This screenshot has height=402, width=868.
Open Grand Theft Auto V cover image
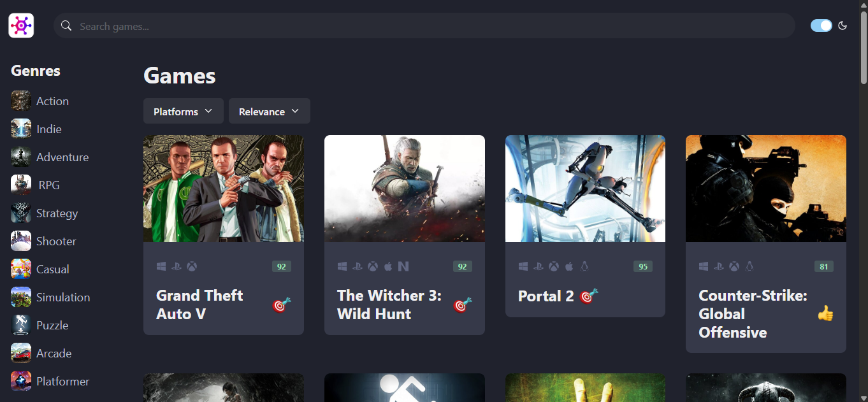pos(224,189)
